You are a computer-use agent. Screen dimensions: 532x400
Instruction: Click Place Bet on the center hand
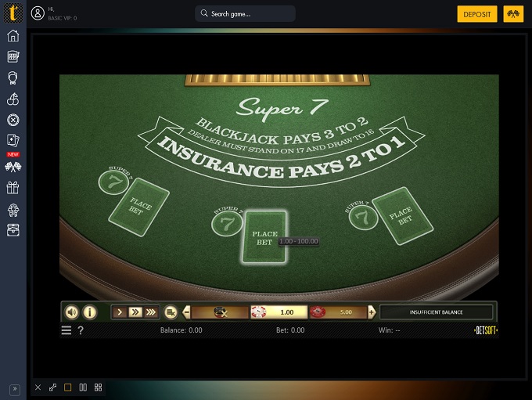(264, 237)
